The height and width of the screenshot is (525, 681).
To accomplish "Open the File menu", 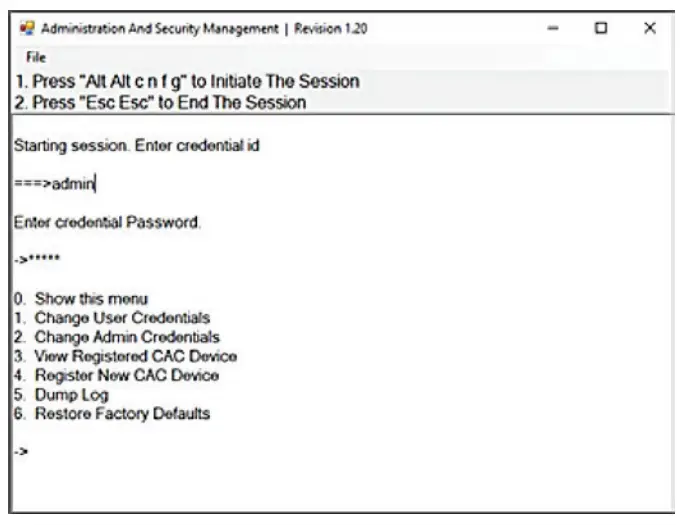I will pos(35,58).
